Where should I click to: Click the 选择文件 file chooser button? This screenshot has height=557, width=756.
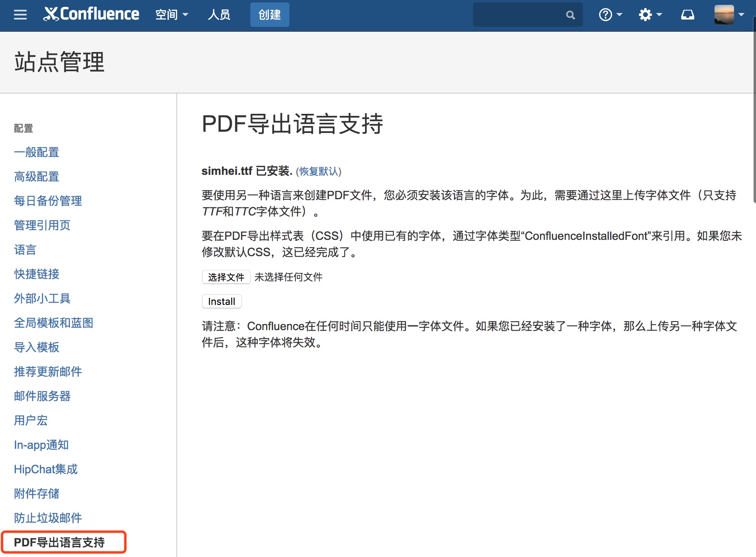click(x=226, y=277)
